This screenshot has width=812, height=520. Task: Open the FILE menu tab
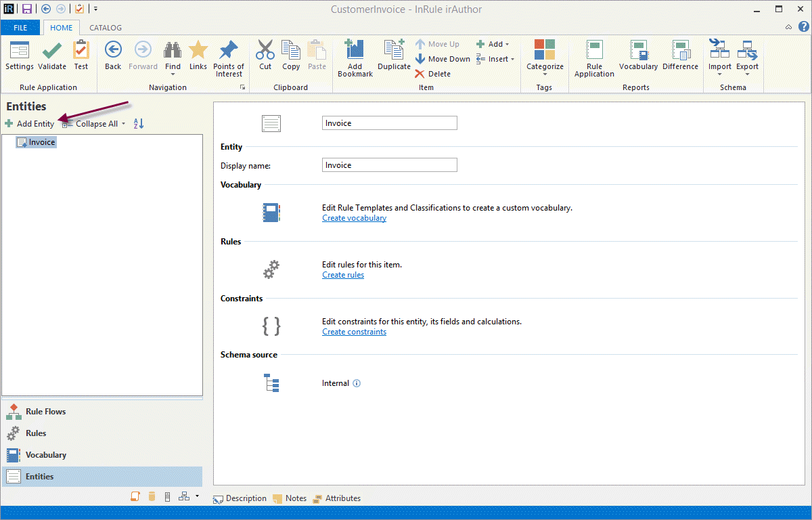(20, 28)
